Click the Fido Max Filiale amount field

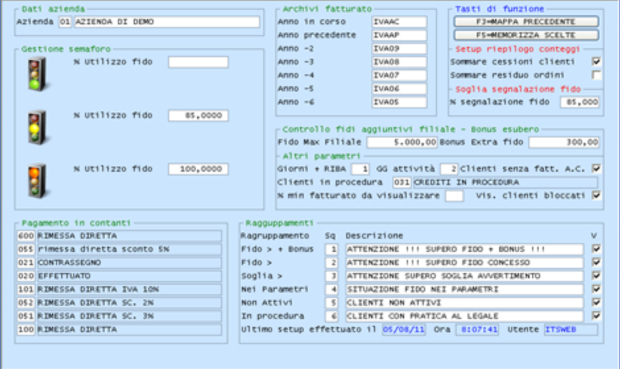[402, 142]
